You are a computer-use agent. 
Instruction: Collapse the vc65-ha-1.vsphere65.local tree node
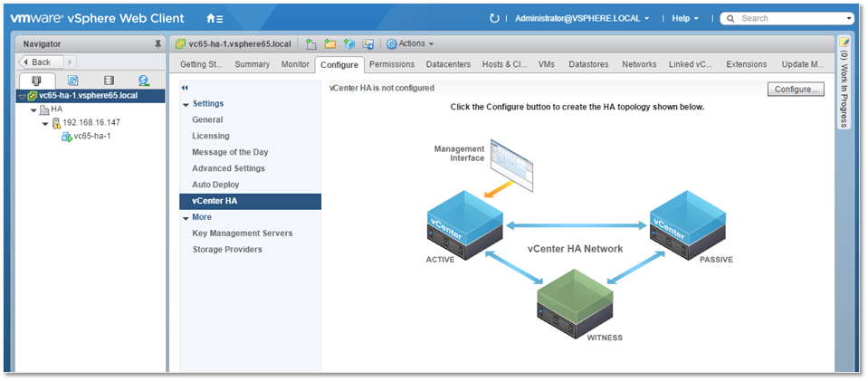(22, 96)
